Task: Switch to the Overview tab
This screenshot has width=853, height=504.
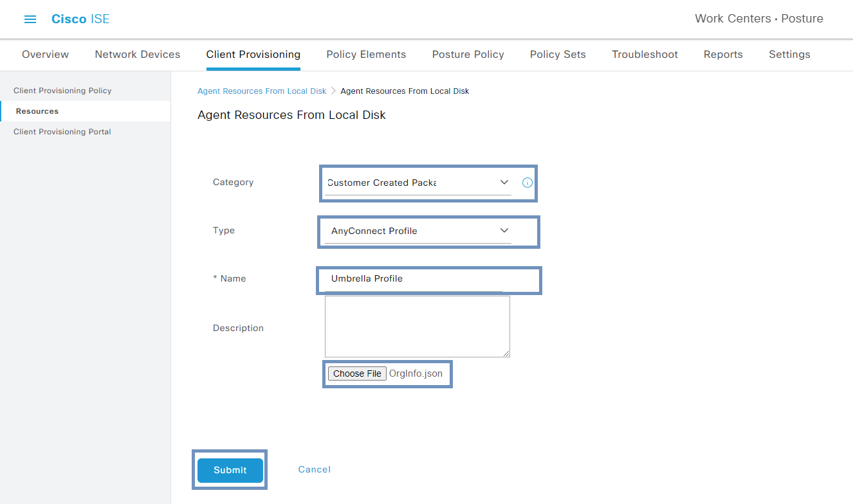Action: tap(45, 55)
